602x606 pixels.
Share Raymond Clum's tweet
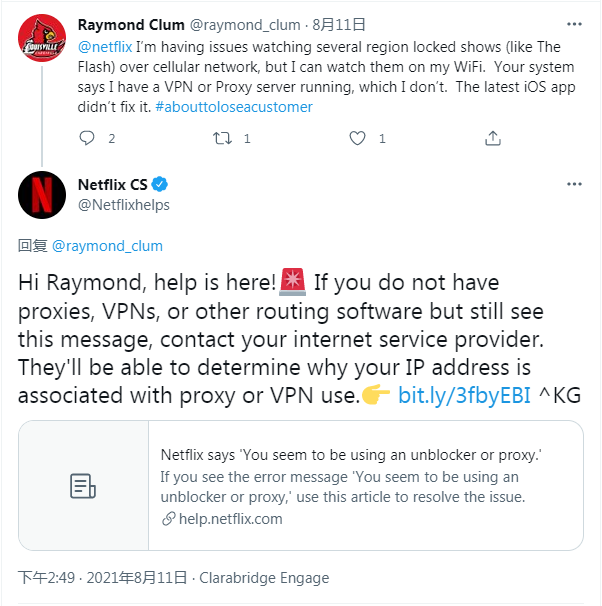492,138
